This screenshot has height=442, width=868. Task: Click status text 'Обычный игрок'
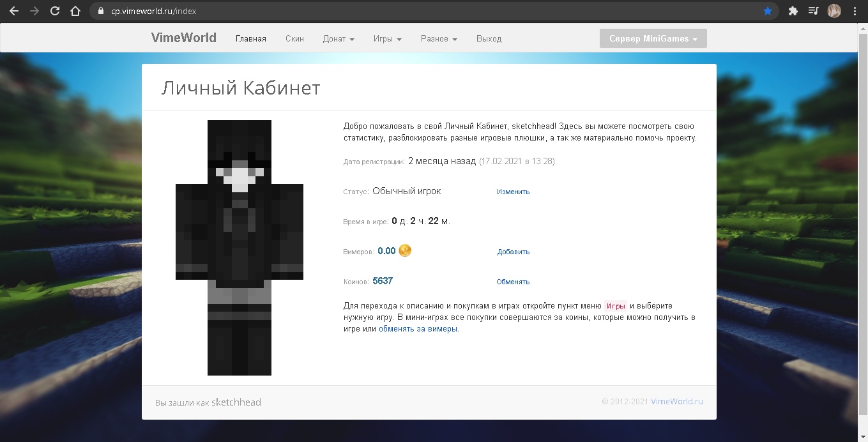tap(407, 191)
